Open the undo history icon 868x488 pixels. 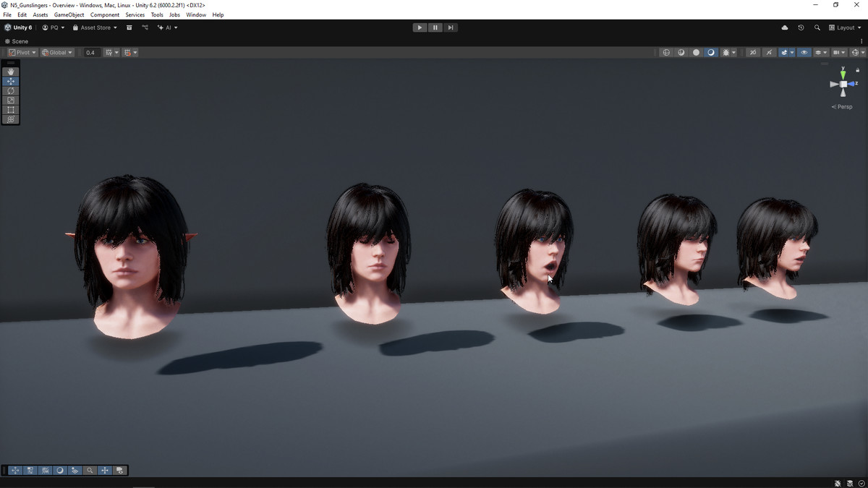coord(801,27)
